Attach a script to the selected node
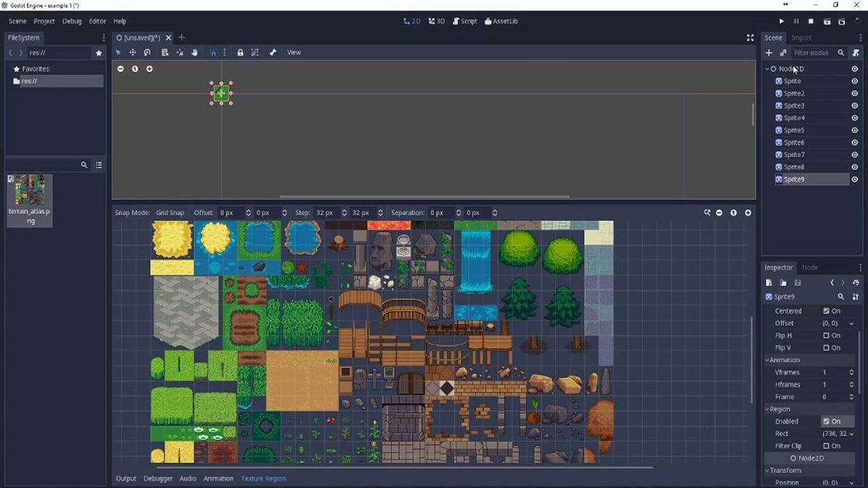Image resolution: width=868 pixels, height=488 pixels. [x=856, y=53]
